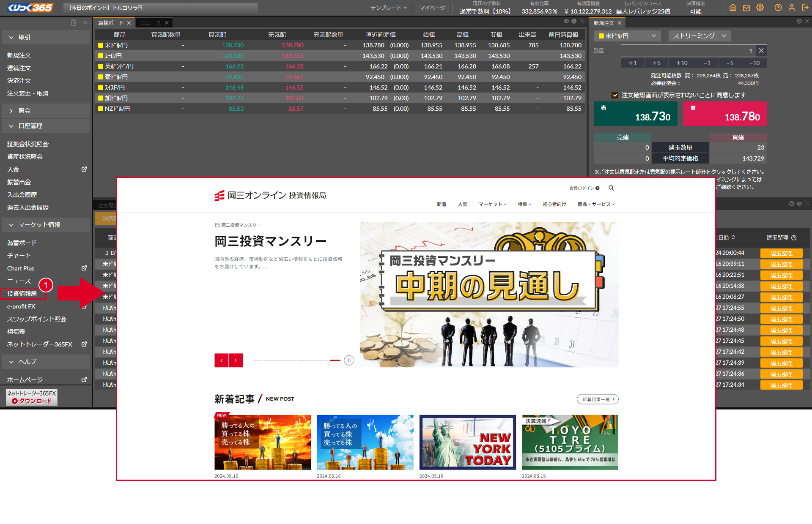Close the 為替ボード tab
Screen dimensions: 812x524
coord(129,23)
